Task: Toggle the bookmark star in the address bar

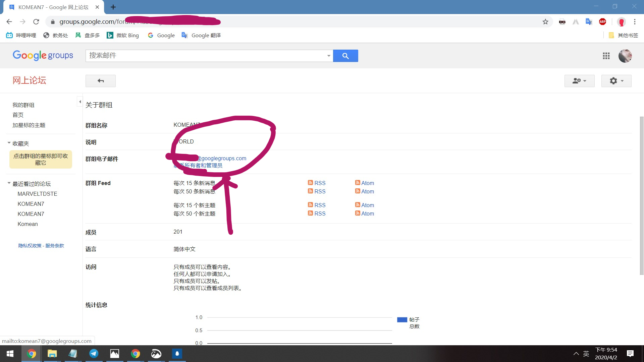Action: coord(545,21)
